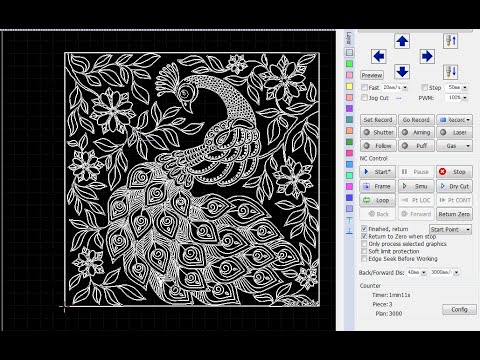
Task: Enable the Jog Cut checkbox
Action: click(364, 98)
